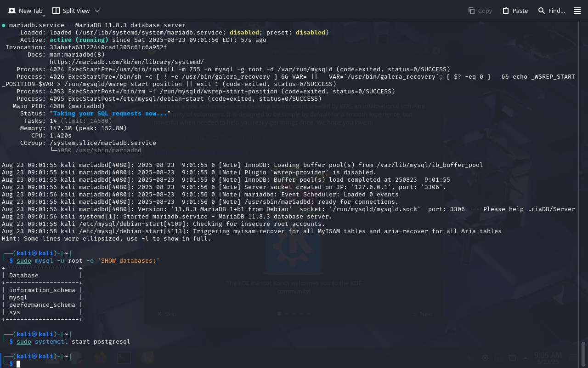Image resolution: width=588 pixels, height=368 pixels.
Task: Click 'man:mariadbd(8)' docs text
Action: click(77, 55)
